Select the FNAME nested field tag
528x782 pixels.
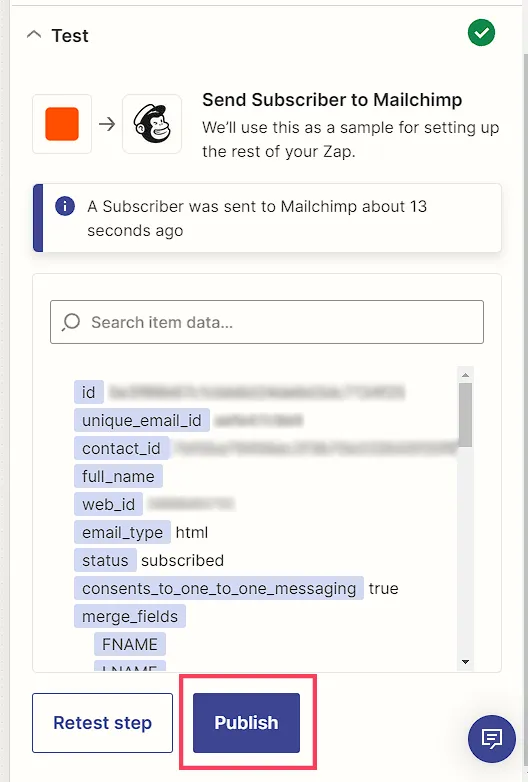(130, 644)
